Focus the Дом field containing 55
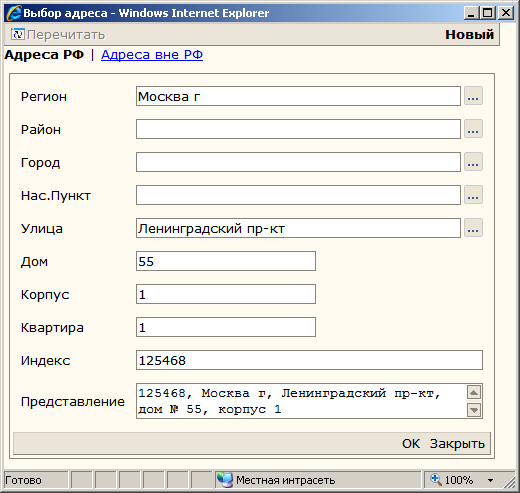The image size is (520, 493). click(226, 261)
